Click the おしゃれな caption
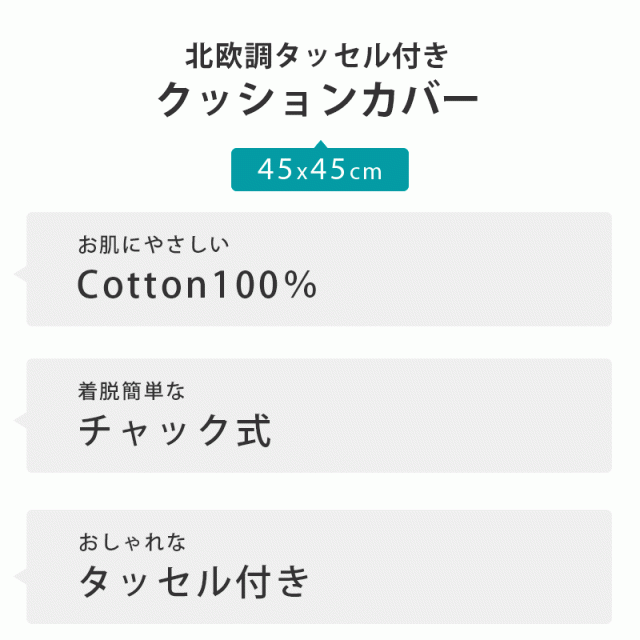 click(x=132, y=542)
